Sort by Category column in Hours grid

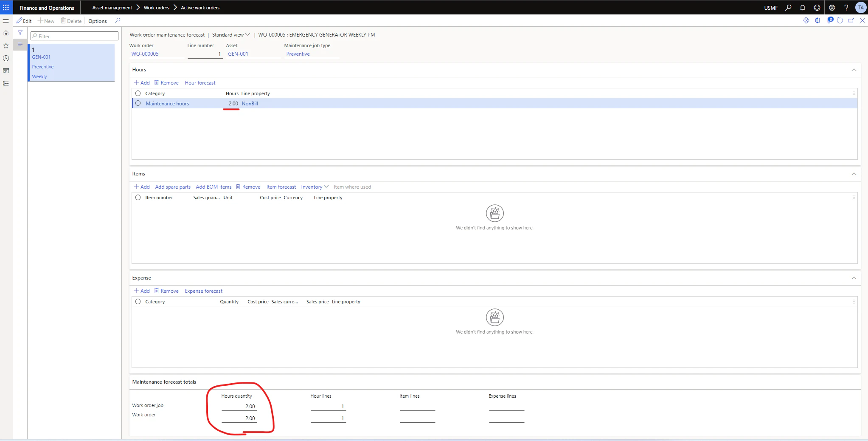(155, 93)
